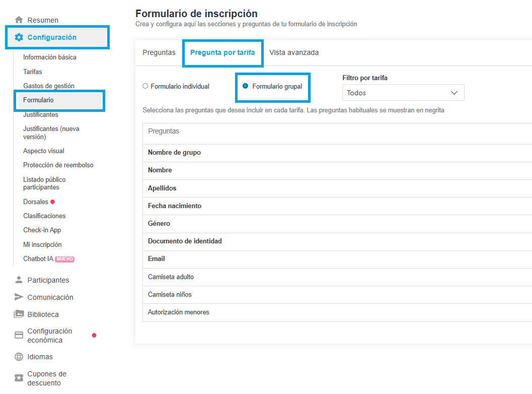Viewport: 532px width, 394px height.
Task: Go to Tarifas in the sidebar
Action: click(33, 72)
